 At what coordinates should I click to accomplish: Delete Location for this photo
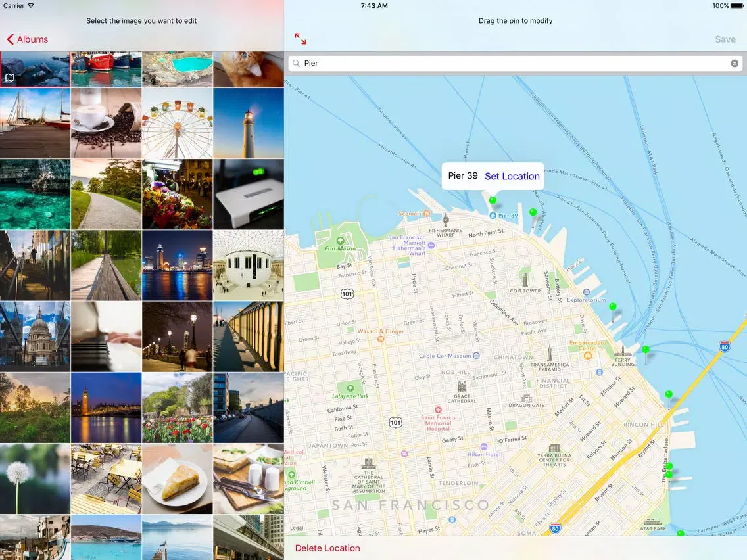[327, 548]
